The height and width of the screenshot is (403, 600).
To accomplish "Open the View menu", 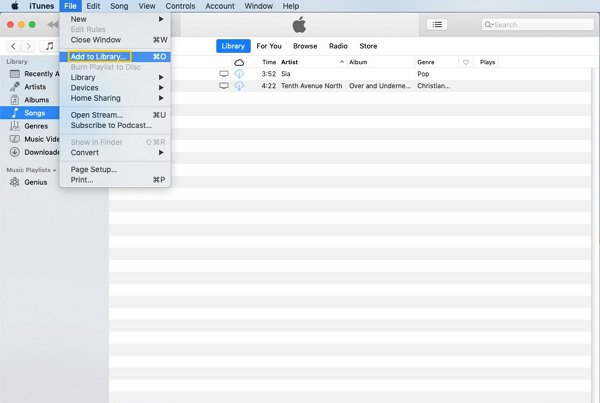I will click(147, 6).
